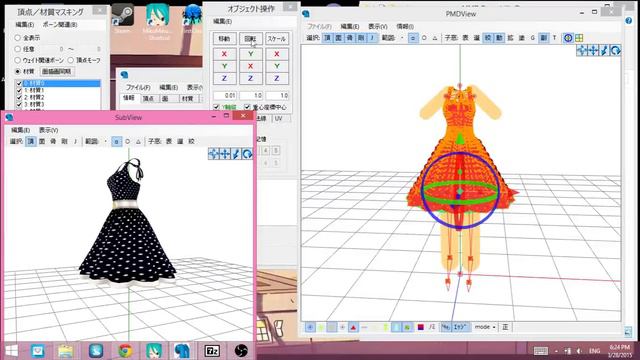640x360 pixels.
Task: Click the zoom handle in PMDView corner
Action: [604, 50]
